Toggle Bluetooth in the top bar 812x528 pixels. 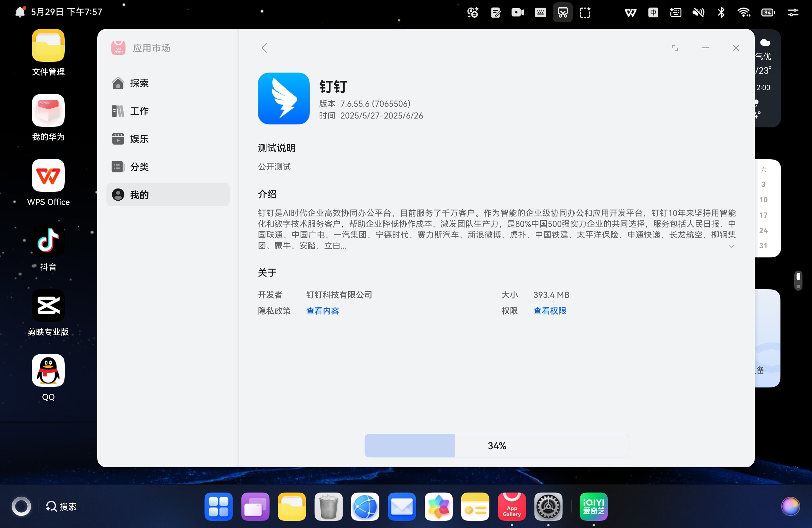(x=721, y=12)
